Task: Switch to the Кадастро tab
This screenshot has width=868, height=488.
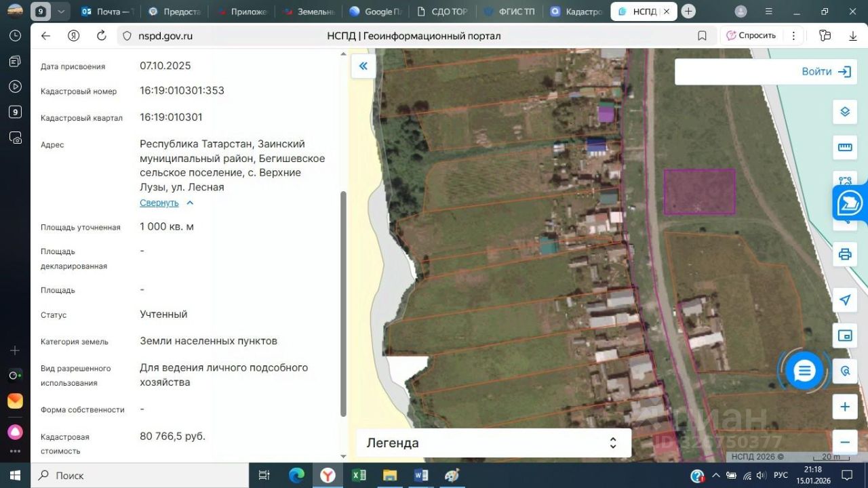Action: point(576,12)
